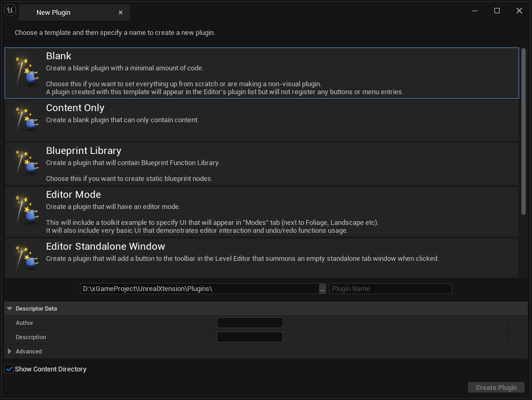Uncheck Show Content Directory checkbox
Screen dimensions: 532x400
coord(9,369)
